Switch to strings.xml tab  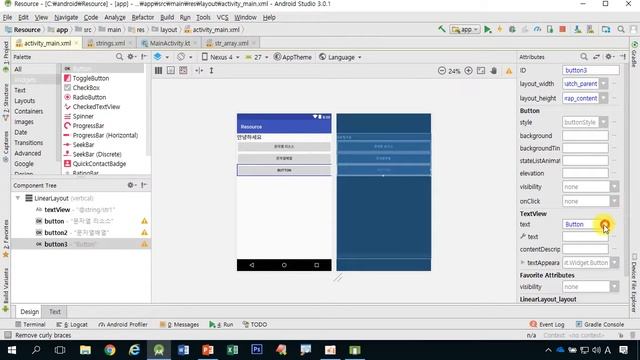coord(110,43)
